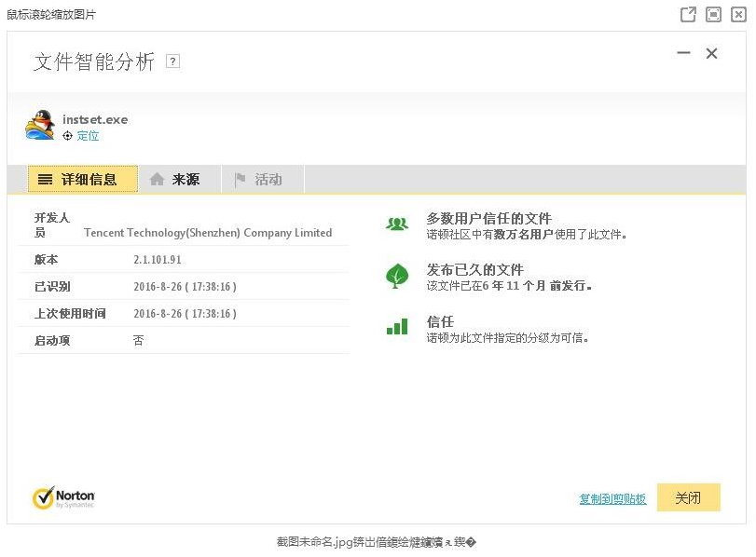Screen dimensions: 756x557
Task: Open the 来源 tab
Action: 175,180
